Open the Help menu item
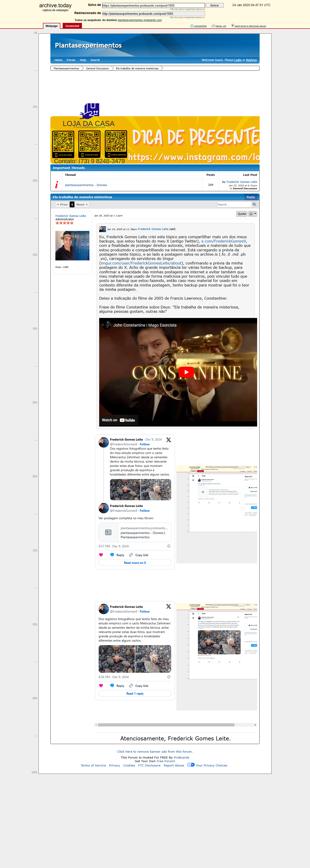310x868 pixels. coord(83,60)
